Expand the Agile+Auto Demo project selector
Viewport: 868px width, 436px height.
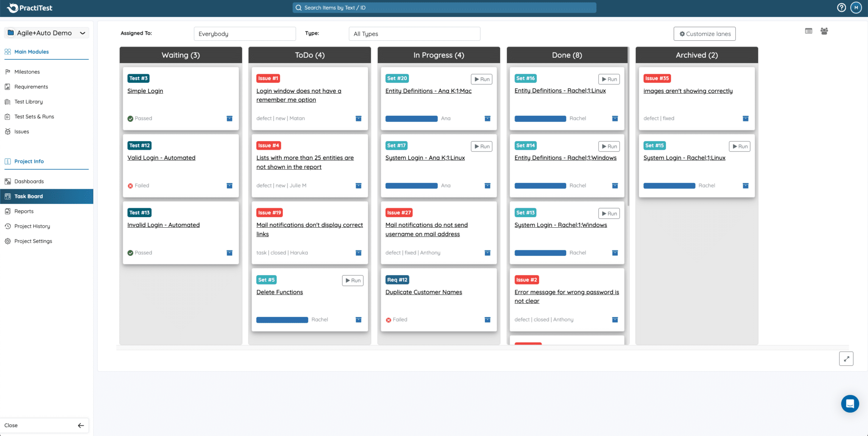(46, 33)
